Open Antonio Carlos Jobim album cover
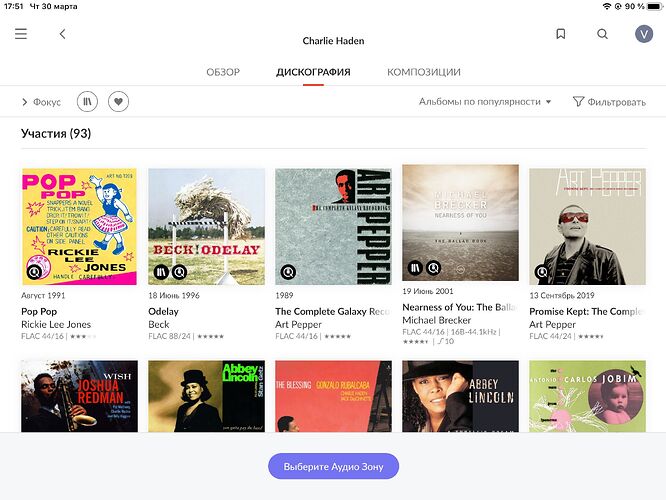This screenshot has height=500, width=666. tap(587, 396)
